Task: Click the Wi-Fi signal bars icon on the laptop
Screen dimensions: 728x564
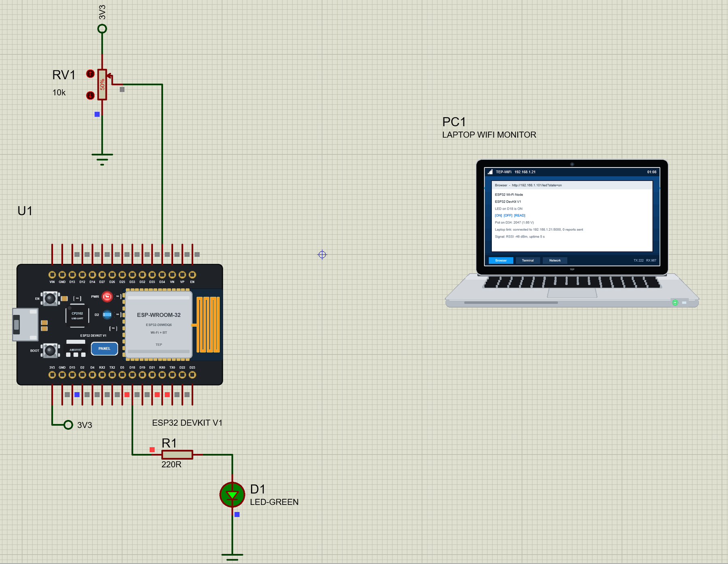Action: coord(490,172)
